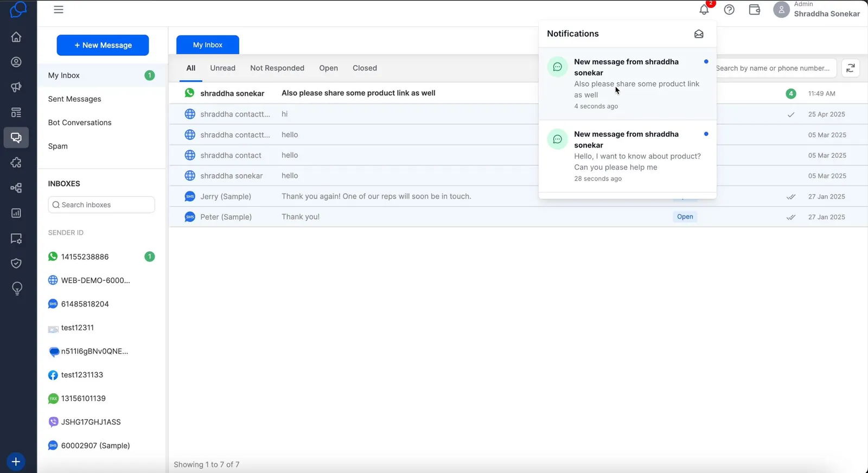Open the conversations chat sidebar icon

(16, 138)
